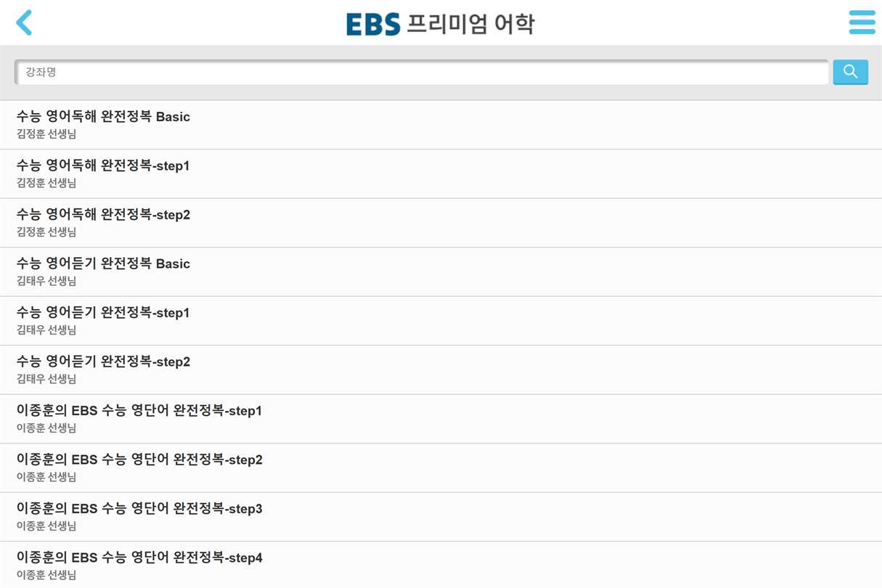Select 이종훈의 EBS 수능 영단어 완전정복-step2
The width and height of the screenshot is (882, 588).
[x=441, y=468]
